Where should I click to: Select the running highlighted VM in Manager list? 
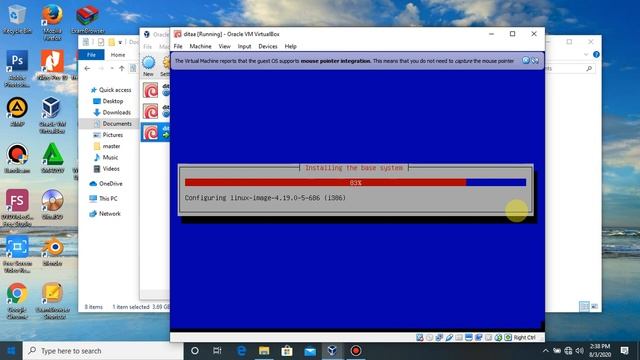coord(156,132)
